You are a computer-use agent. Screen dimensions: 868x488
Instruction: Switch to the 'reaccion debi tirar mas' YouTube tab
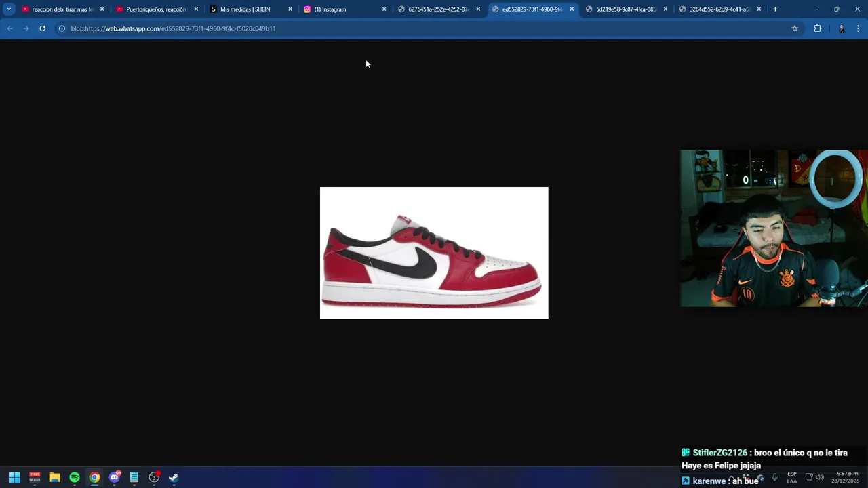62,9
